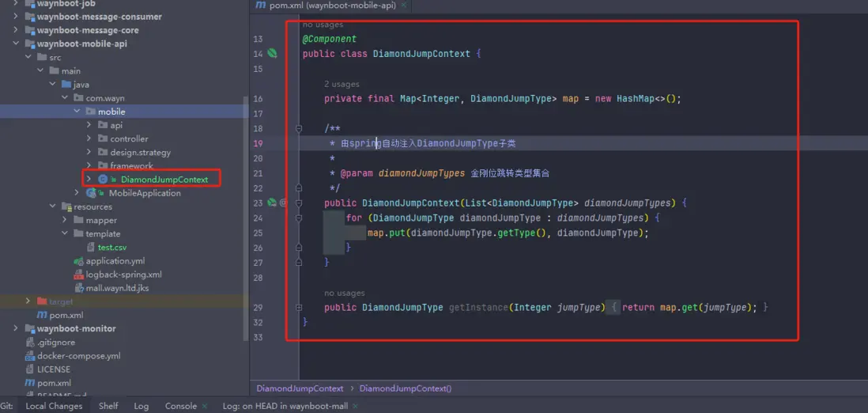The image size is (868, 413).
Task: Collapse the waynboot-mobile-api module
Action: click(x=17, y=44)
